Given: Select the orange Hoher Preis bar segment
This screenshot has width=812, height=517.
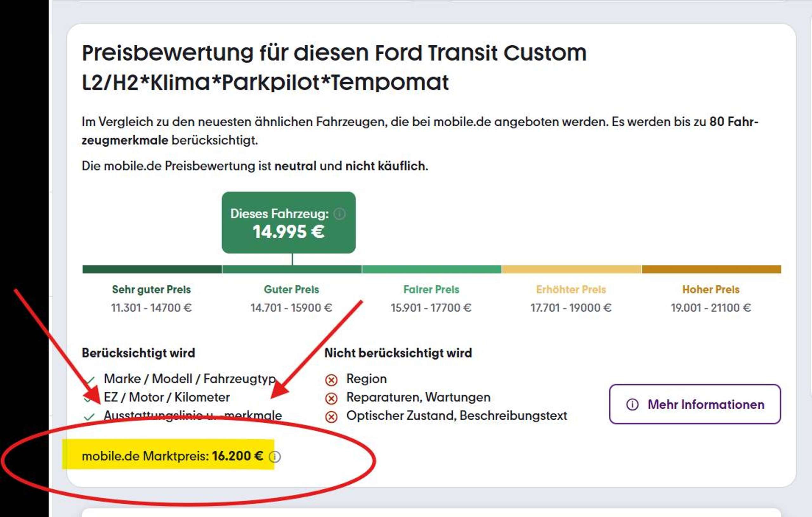Looking at the screenshot, I should tap(711, 269).
